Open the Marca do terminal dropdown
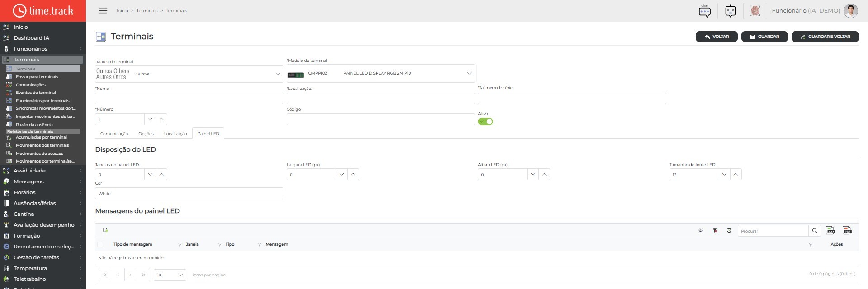Screen dimensions: 868x289 [189, 74]
